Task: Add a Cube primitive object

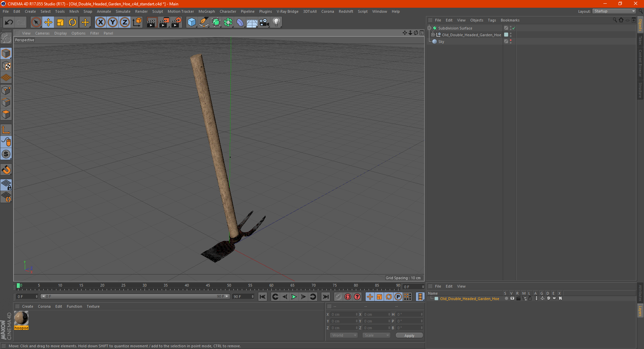Action: (x=192, y=22)
